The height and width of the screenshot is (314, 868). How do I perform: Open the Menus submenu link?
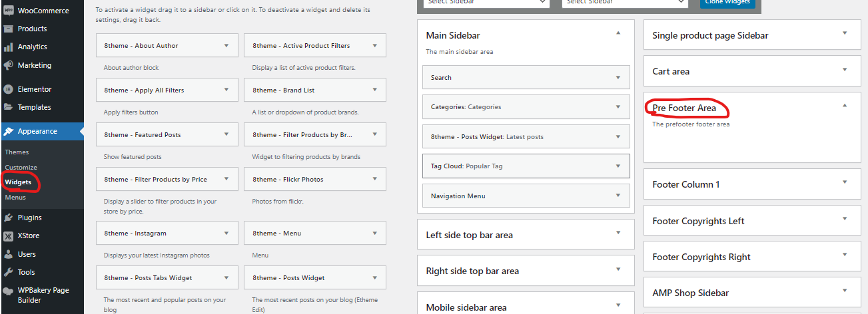tap(15, 198)
